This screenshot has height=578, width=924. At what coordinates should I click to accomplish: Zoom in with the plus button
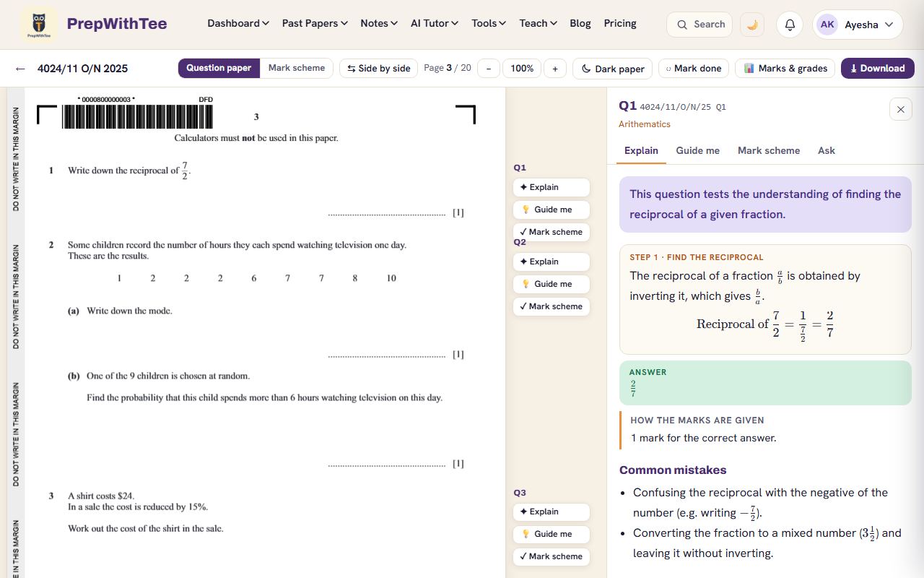555,69
